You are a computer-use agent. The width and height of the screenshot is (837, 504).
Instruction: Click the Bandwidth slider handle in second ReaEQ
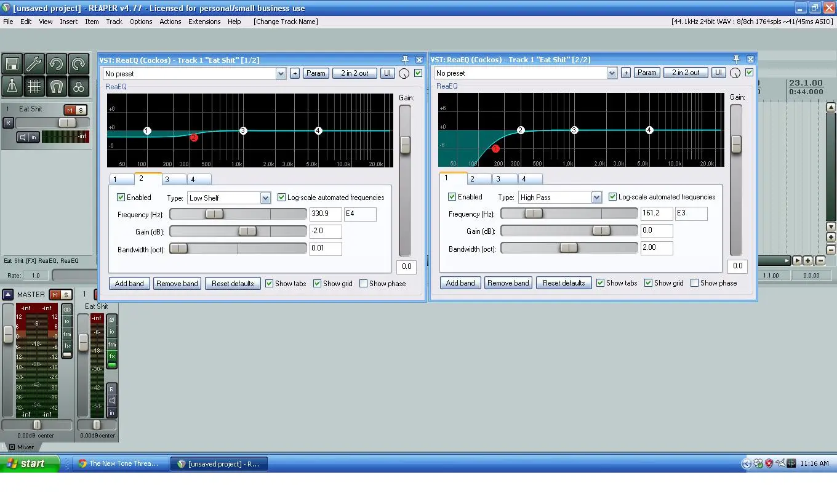coord(569,247)
